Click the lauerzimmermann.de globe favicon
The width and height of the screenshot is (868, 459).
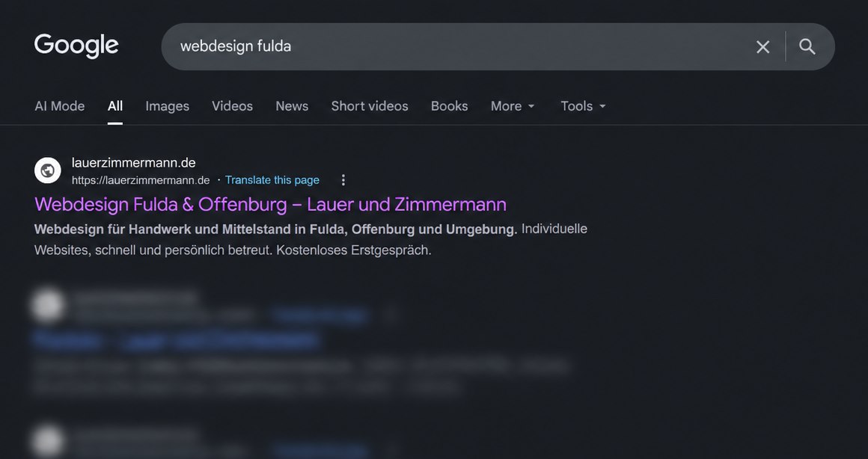click(48, 170)
